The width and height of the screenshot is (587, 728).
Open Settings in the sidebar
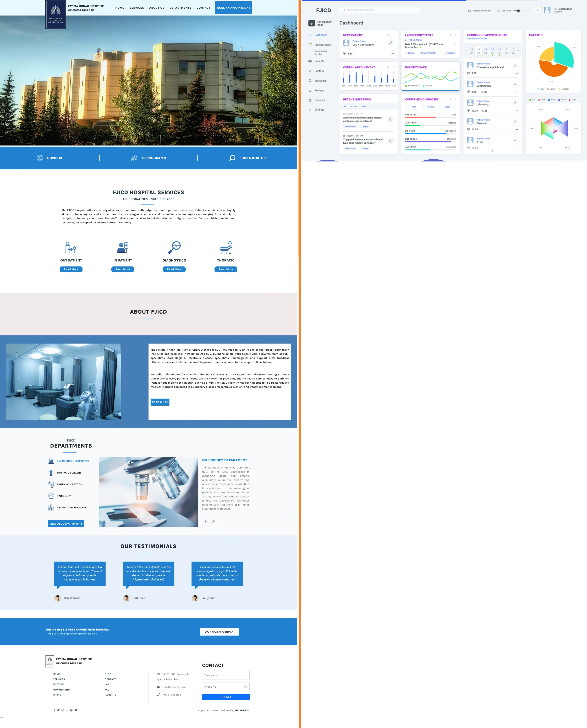click(x=316, y=110)
